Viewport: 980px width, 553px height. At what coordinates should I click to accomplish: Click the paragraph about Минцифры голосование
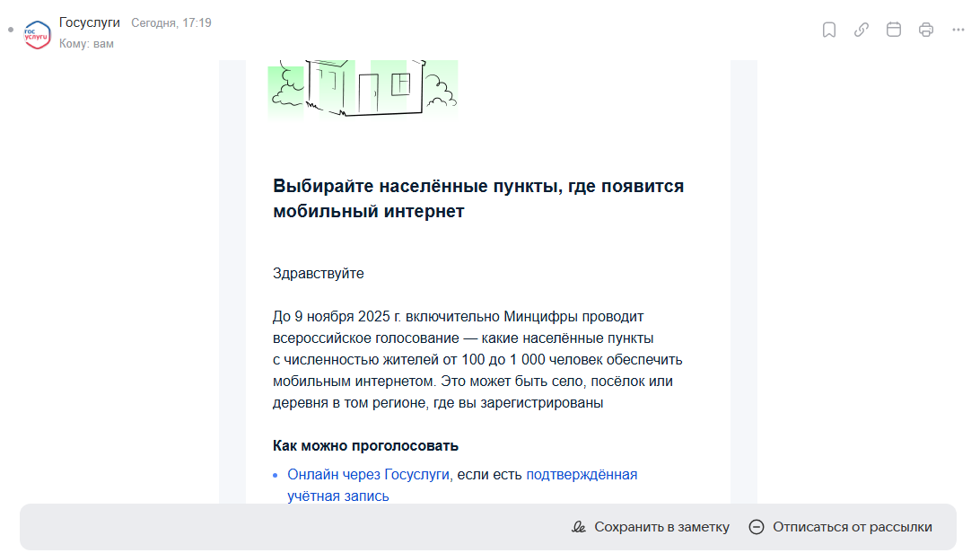tap(477, 359)
